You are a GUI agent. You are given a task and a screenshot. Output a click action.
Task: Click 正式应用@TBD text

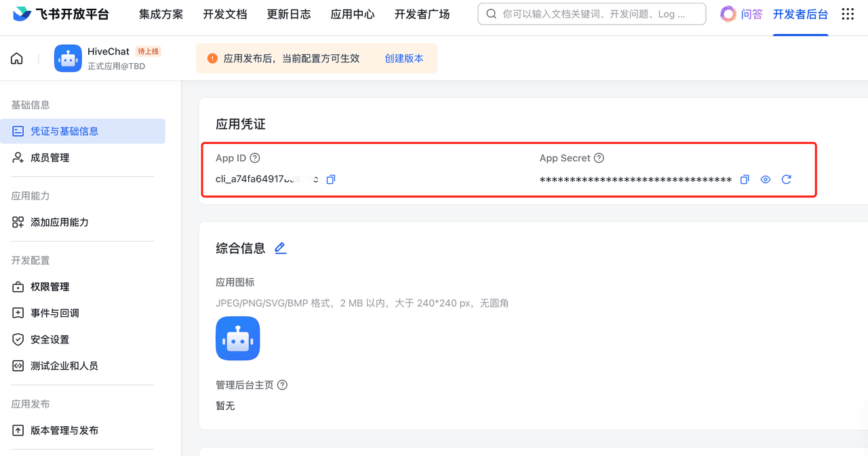pos(116,66)
